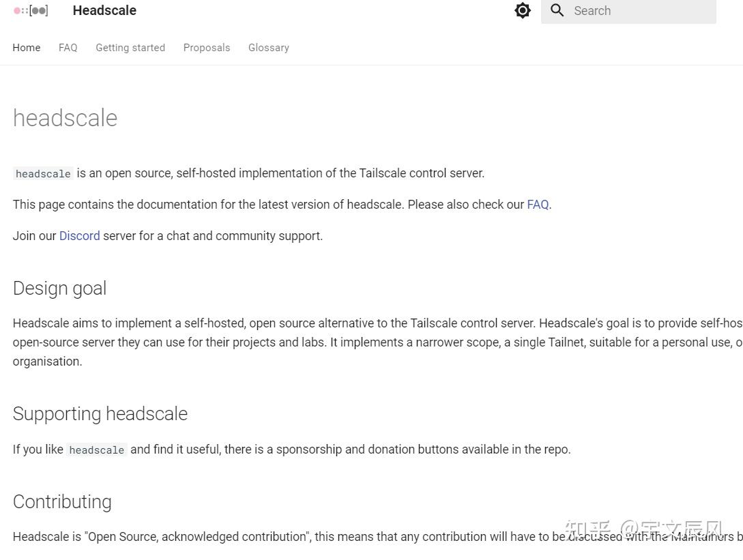Click the Headscale site title

(104, 10)
